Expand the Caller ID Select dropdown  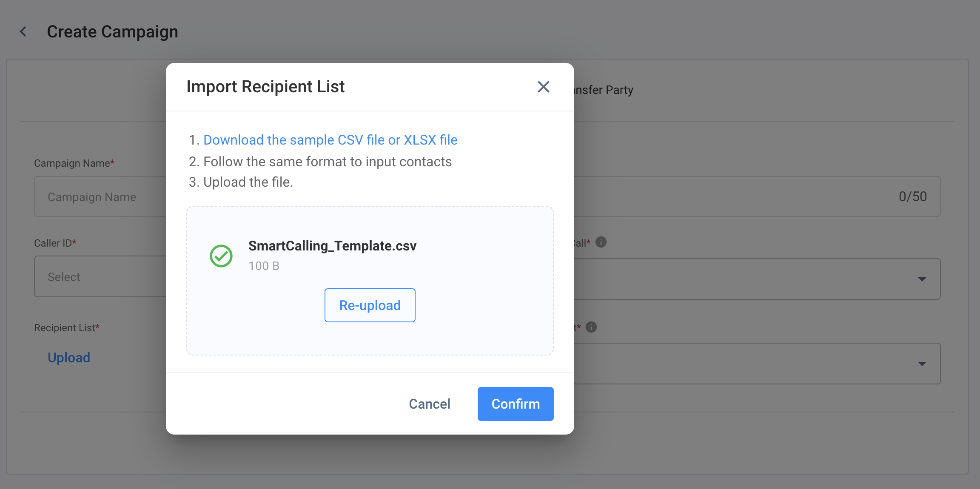click(100, 276)
